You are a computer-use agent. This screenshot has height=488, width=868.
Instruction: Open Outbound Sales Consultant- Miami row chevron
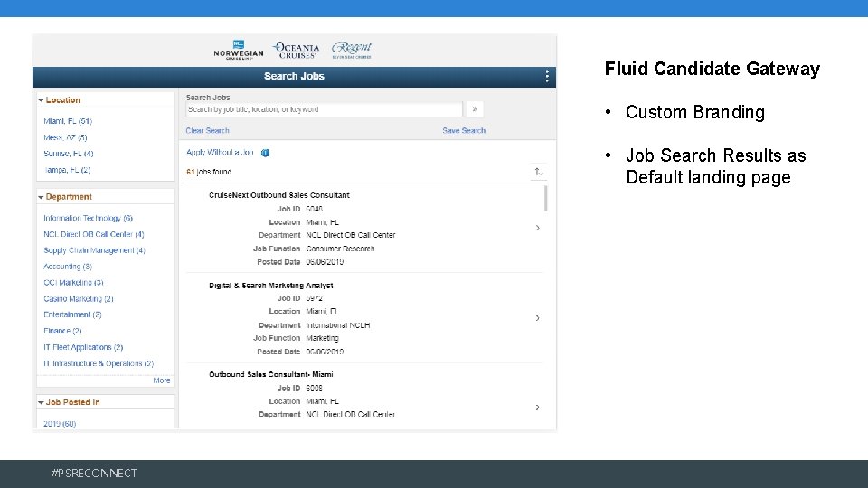pyautogui.click(x=537, y=408)
